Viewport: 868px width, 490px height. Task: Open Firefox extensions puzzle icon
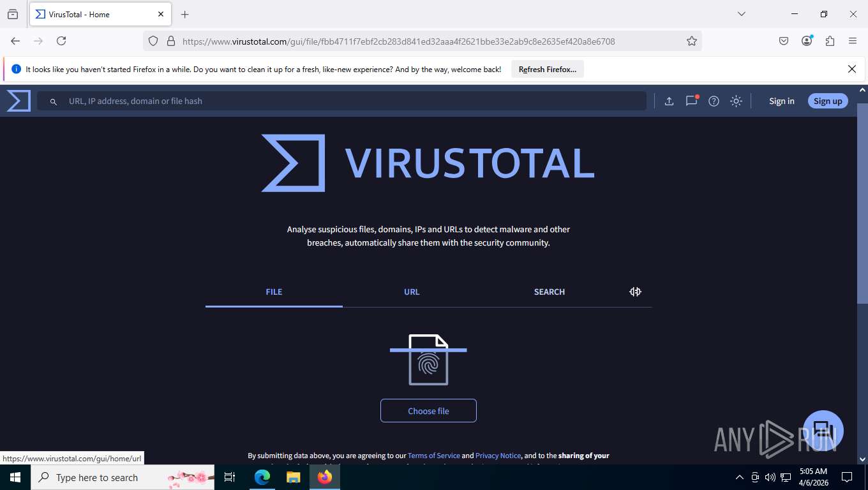click(x=830, y=41)
